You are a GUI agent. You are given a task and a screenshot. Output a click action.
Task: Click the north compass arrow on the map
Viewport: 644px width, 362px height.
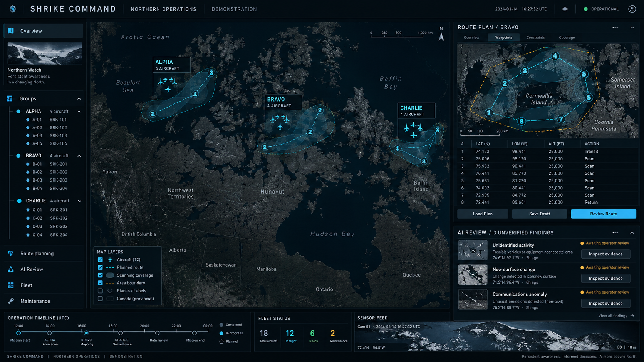(441, 37)
